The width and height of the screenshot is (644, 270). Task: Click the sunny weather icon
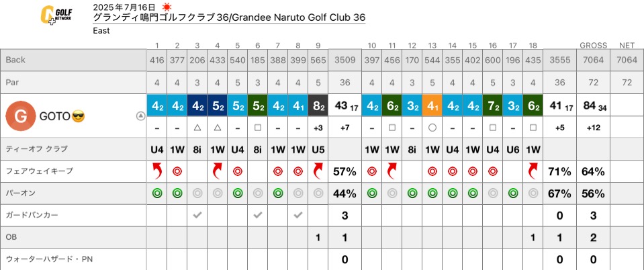[167, 7]
